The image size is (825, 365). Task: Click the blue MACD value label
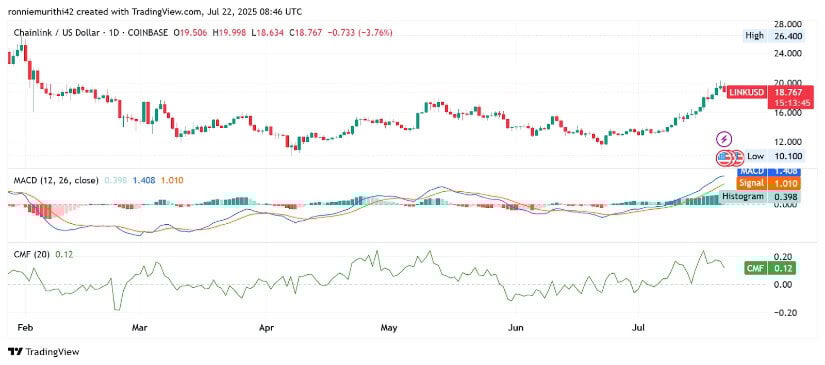768,172
